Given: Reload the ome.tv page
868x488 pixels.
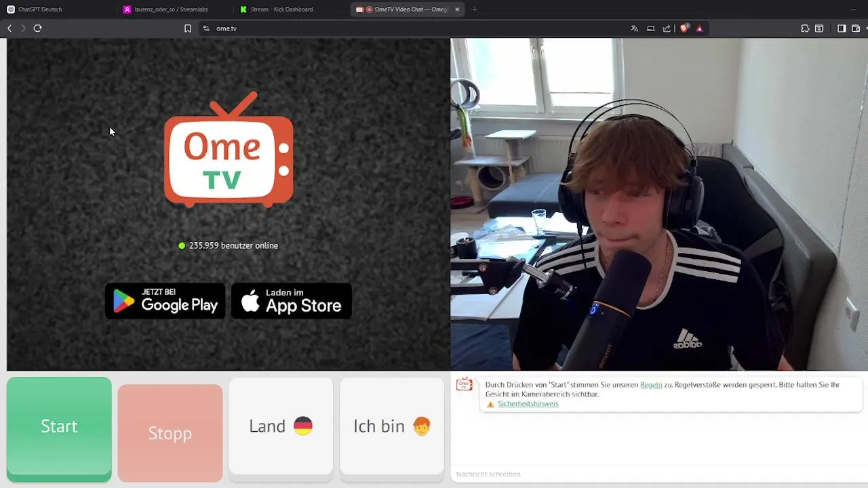Looking at the screenshot, I should (38, 28).
